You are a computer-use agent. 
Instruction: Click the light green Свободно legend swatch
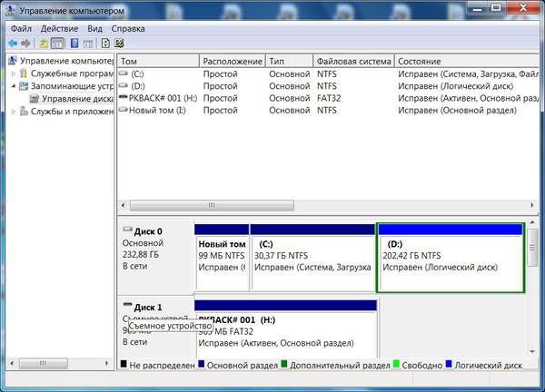tap(396, 364)
